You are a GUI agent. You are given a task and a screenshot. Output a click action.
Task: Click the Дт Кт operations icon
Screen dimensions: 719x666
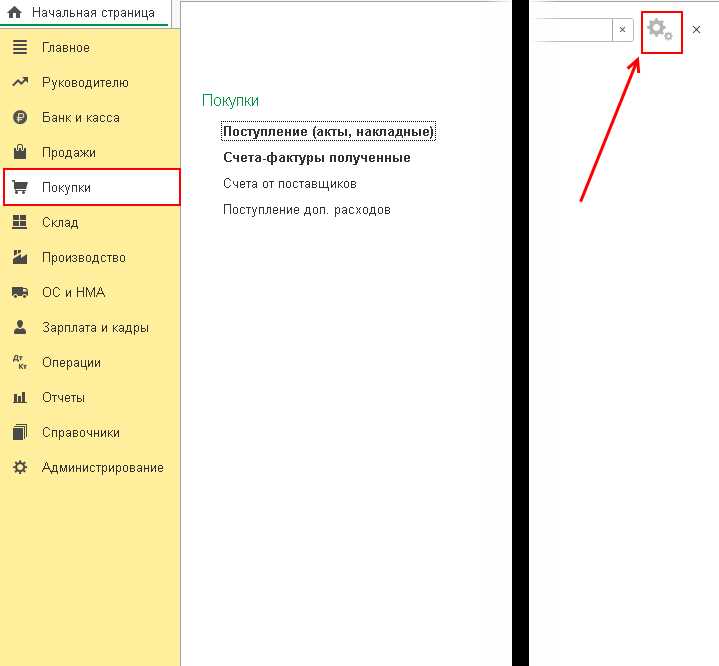[20, 362]
